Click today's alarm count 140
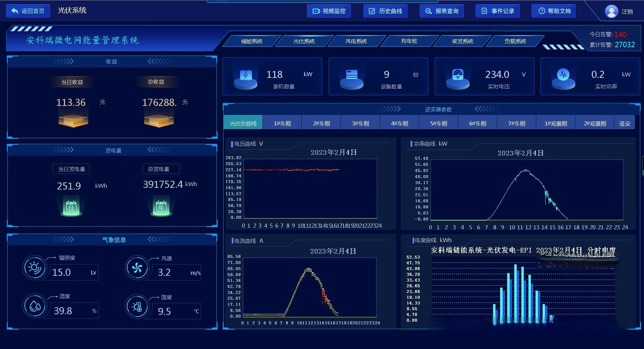Viewport: 644px width, 349px height. (x=620, y=34)
